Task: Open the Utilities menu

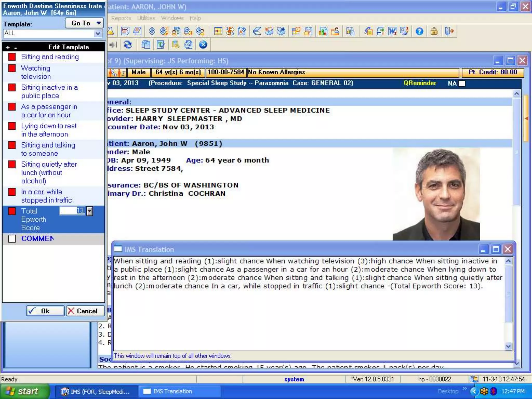Action: click(x=146, y=18)
